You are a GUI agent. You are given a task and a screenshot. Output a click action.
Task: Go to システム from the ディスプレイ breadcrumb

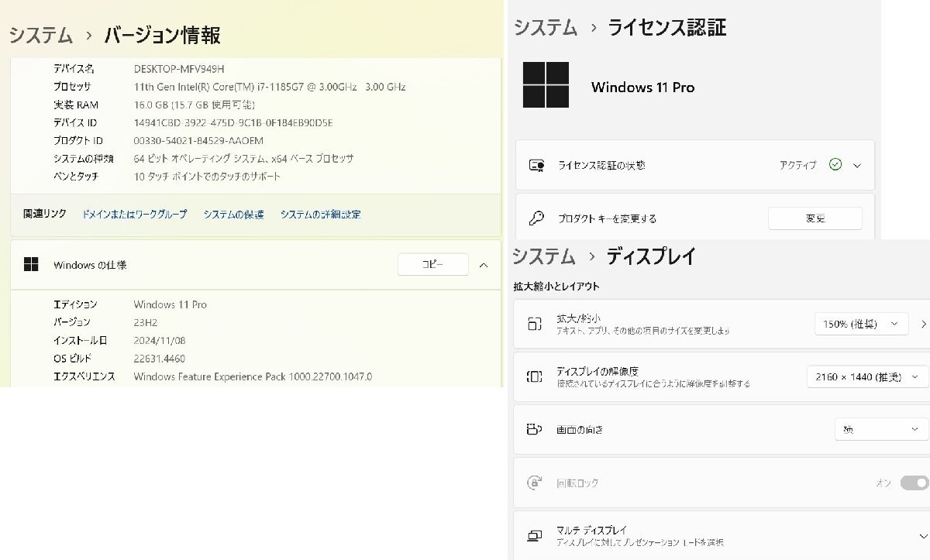point(544,256)
